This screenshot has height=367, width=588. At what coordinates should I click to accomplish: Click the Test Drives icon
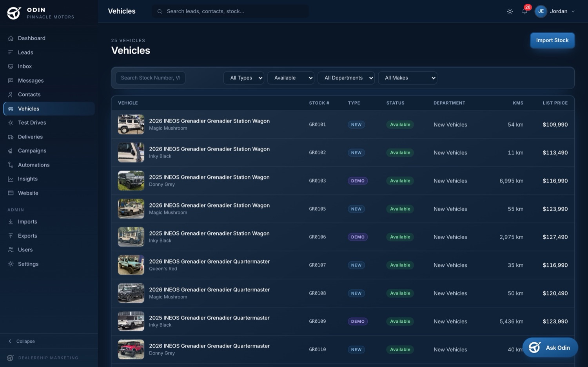11,123
